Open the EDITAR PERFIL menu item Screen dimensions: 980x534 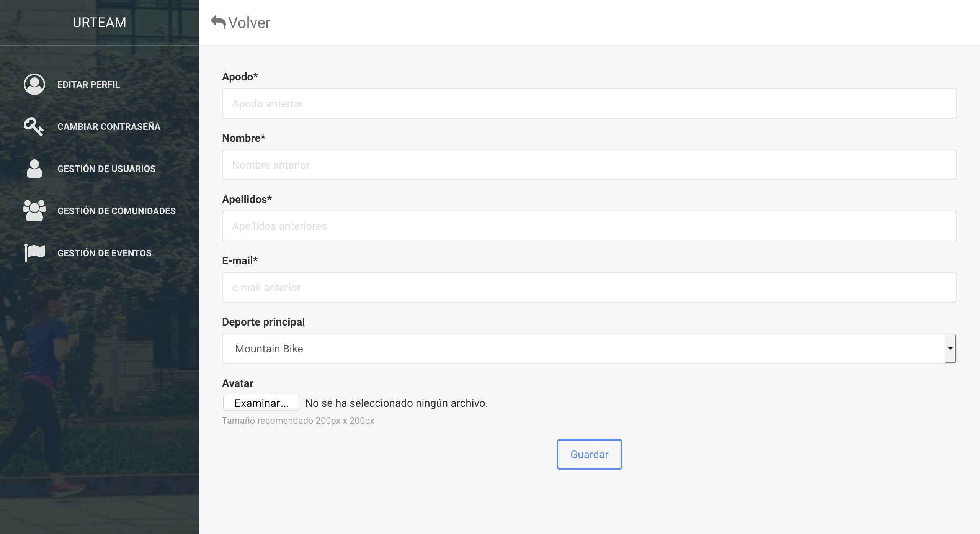point(89,84)
